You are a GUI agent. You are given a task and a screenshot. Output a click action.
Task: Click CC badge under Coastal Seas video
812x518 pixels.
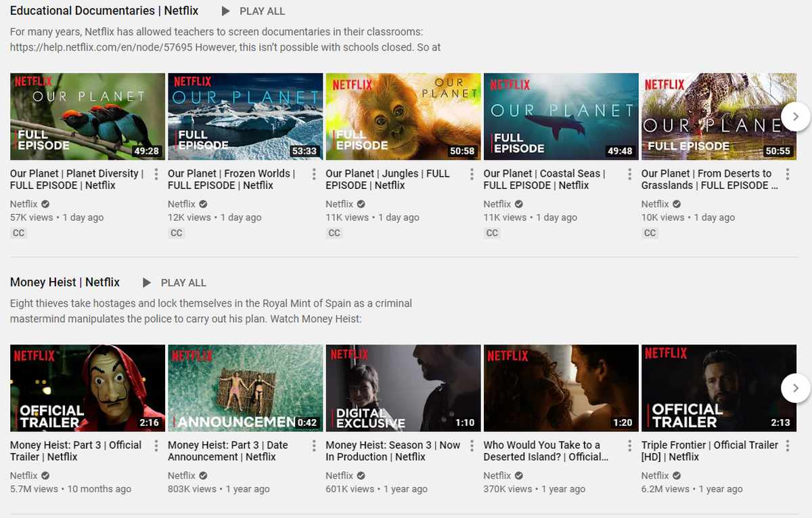[x=492, y=233]
